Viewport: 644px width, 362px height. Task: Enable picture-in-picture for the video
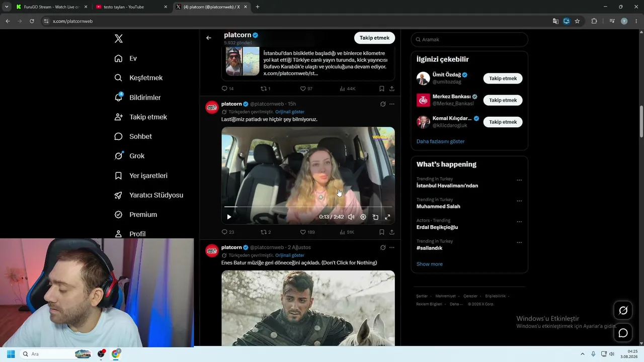[375, 217]
